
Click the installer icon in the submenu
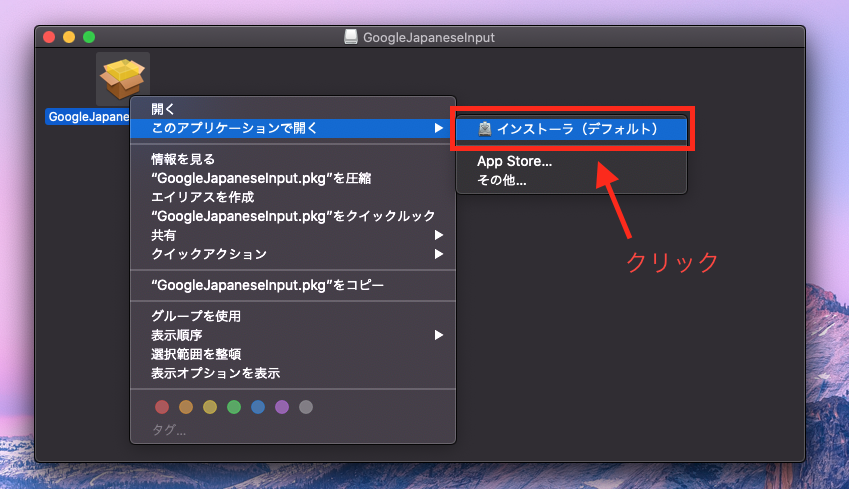click(x=485, y=129)
